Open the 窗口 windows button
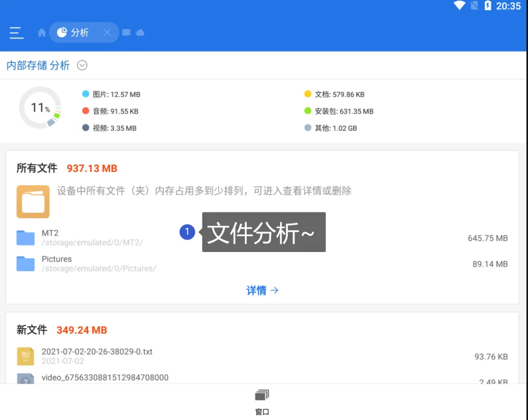The width and height of the screenshot is (528, 420). (x=262, y=401)
